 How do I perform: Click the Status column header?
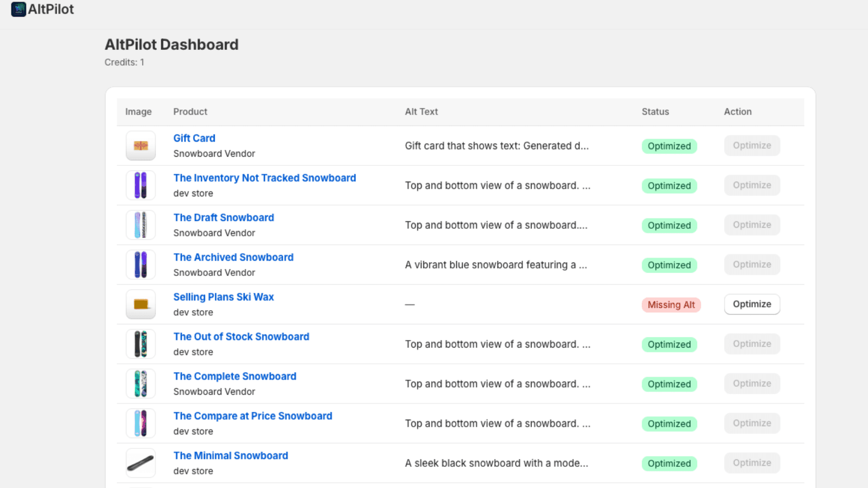click(655, 112)
